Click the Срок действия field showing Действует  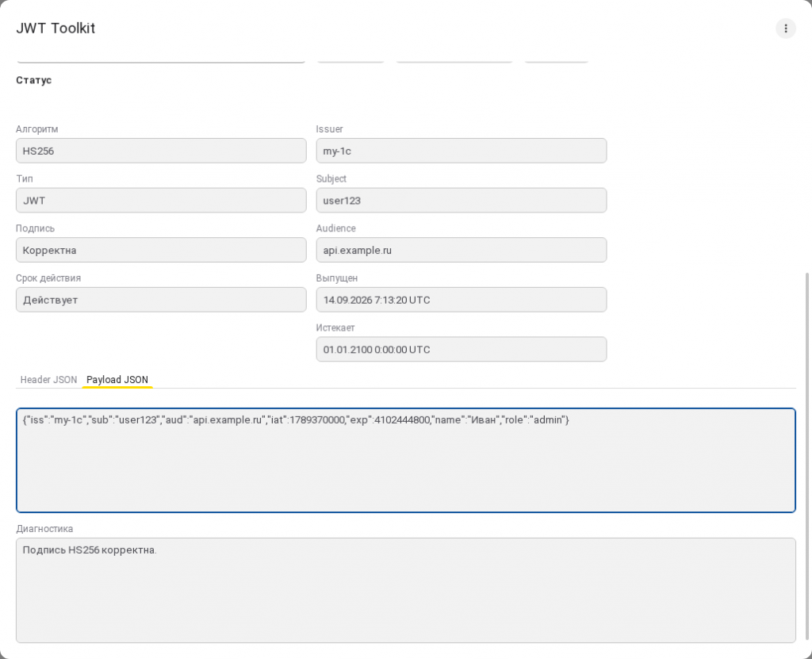point(161,300)
